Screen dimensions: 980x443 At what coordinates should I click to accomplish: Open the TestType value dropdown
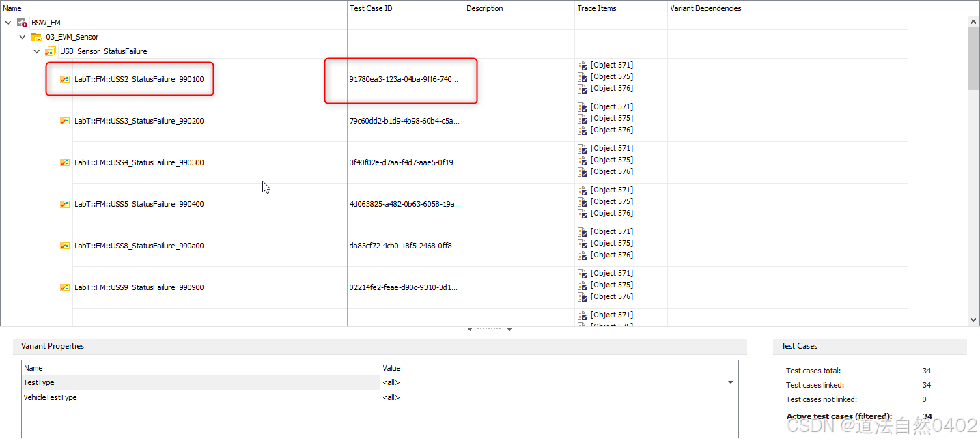(731, 382)
